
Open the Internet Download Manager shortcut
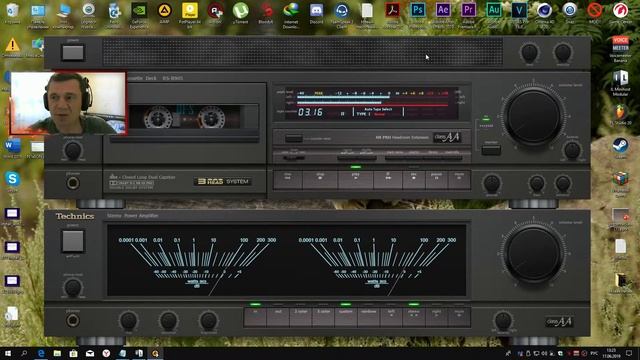click(291, 16)
